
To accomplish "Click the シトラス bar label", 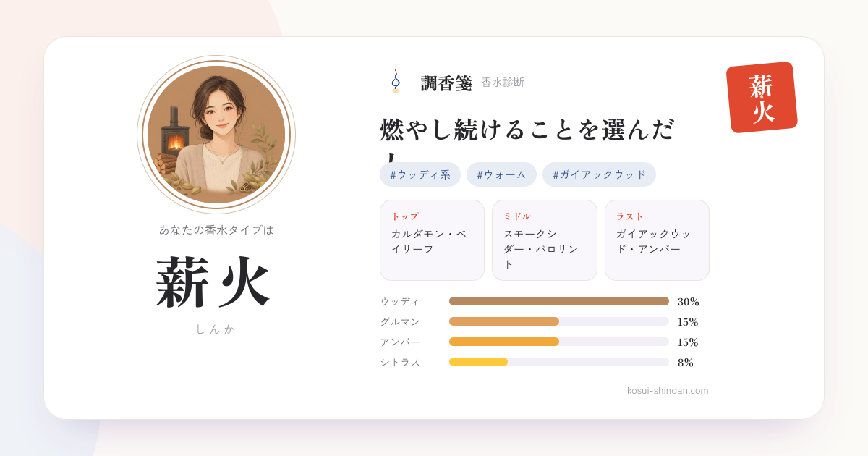I will click(x=400, y=362).
